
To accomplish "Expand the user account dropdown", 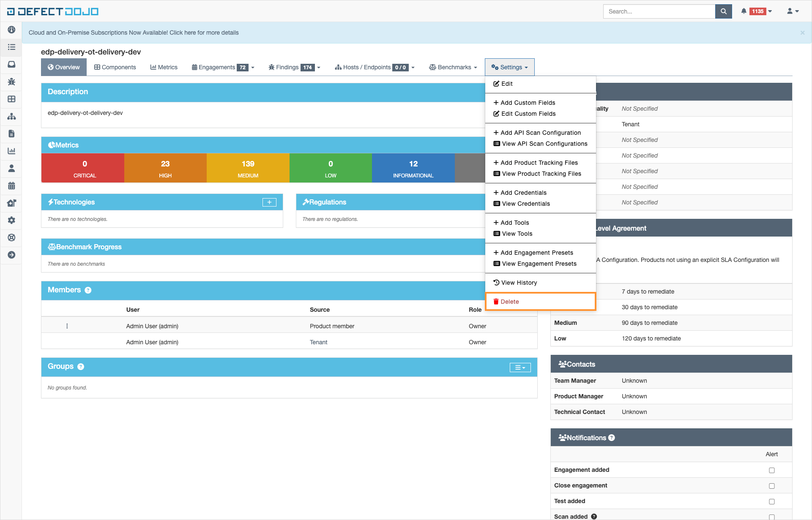I will point(793,11).
